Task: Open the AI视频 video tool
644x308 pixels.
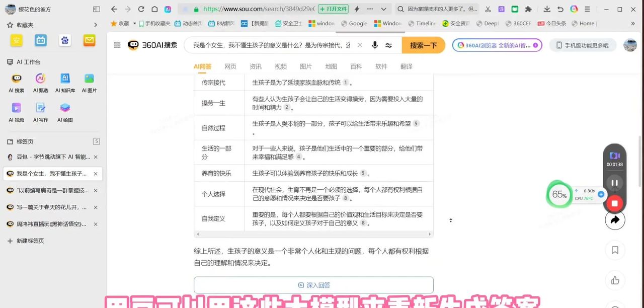Action: coord(17,112)
